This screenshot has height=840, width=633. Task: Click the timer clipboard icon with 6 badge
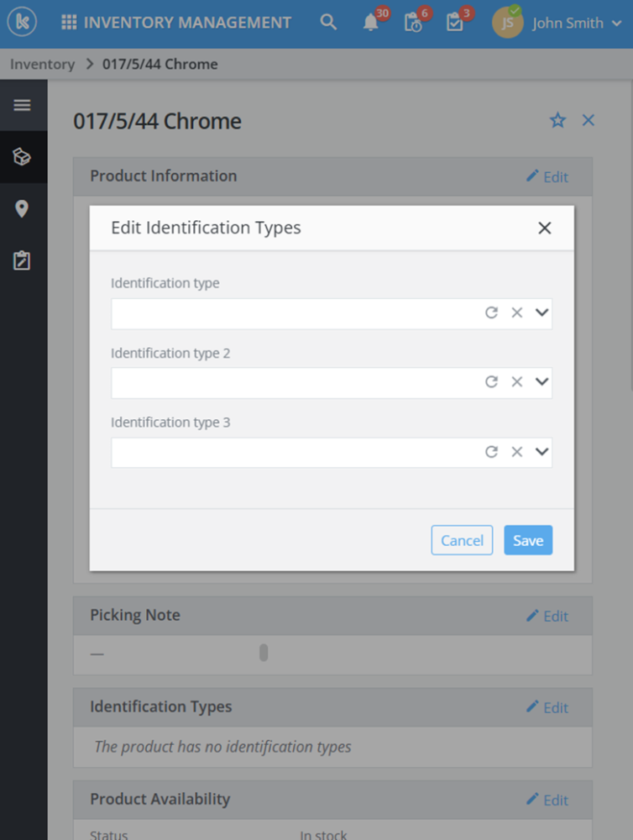(x=413, y=23)
